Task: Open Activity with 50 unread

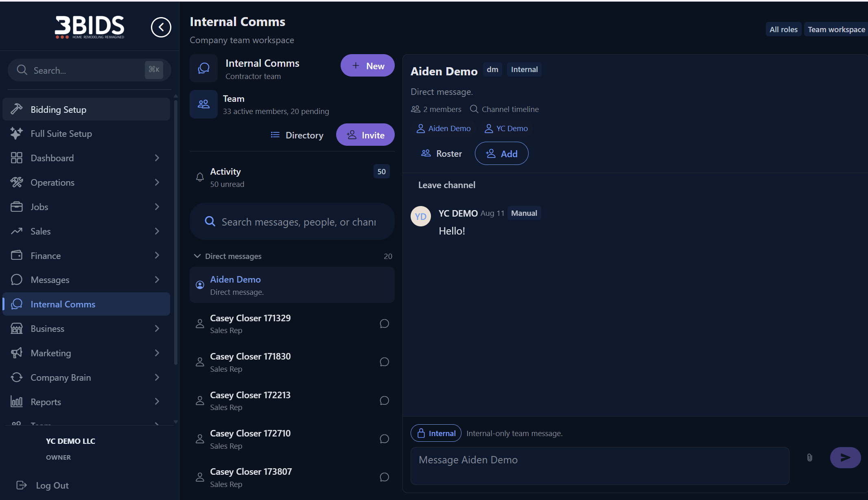Action: point(292,177)
